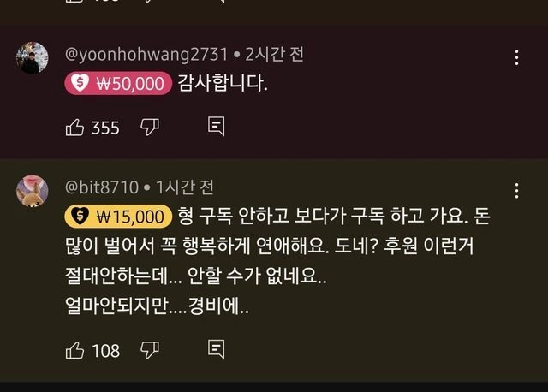Open the @bit8710 channel link
Image resolution: width=548 pixels, height=392 pixels.
[x=102, y=187]
